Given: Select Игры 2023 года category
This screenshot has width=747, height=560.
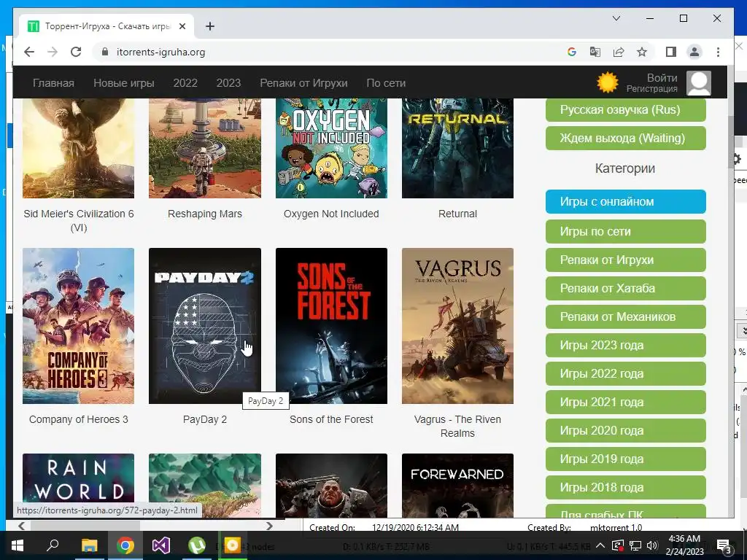Looking at the screenshot, I should 625,345.
